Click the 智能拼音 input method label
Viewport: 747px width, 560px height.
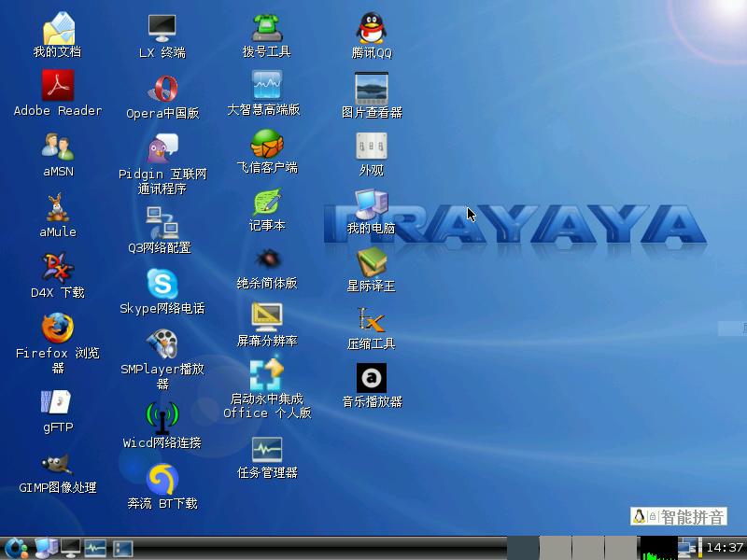[x=692, y=517]
